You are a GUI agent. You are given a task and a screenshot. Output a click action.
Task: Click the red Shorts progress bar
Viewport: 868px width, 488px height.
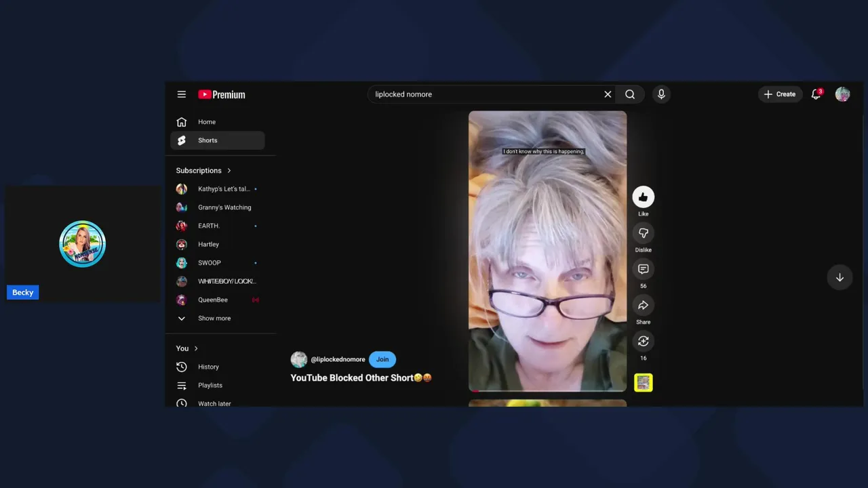(547, 391)
